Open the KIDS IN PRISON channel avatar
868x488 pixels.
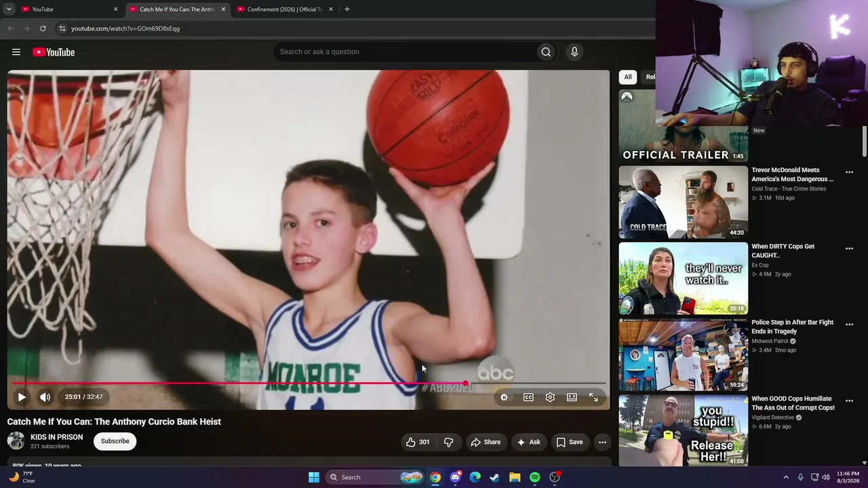[x=16, y=441]
